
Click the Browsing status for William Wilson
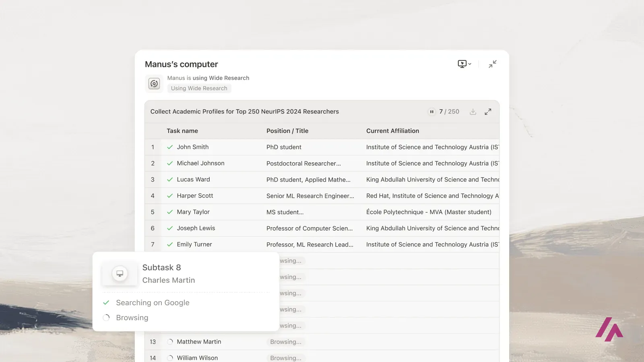[286, 358]
